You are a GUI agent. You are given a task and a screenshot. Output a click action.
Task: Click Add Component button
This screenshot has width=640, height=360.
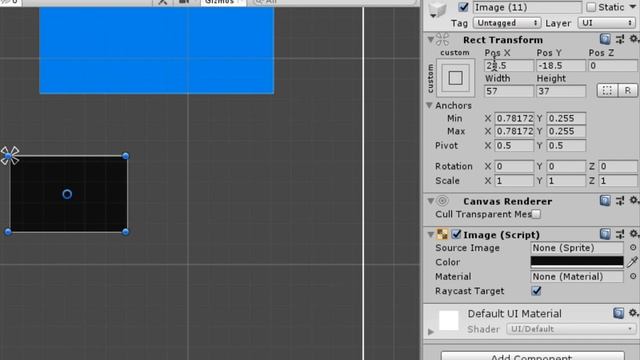[x=532, y=356]
